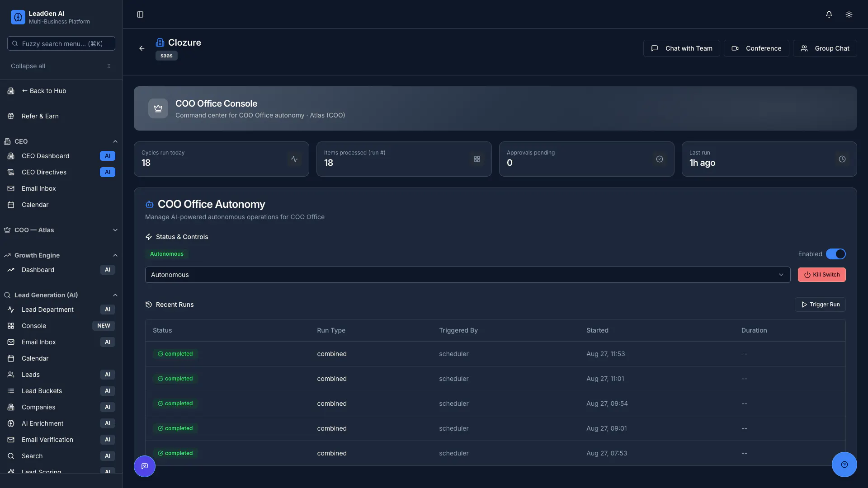Open Group Chat

tap(825, 48)
